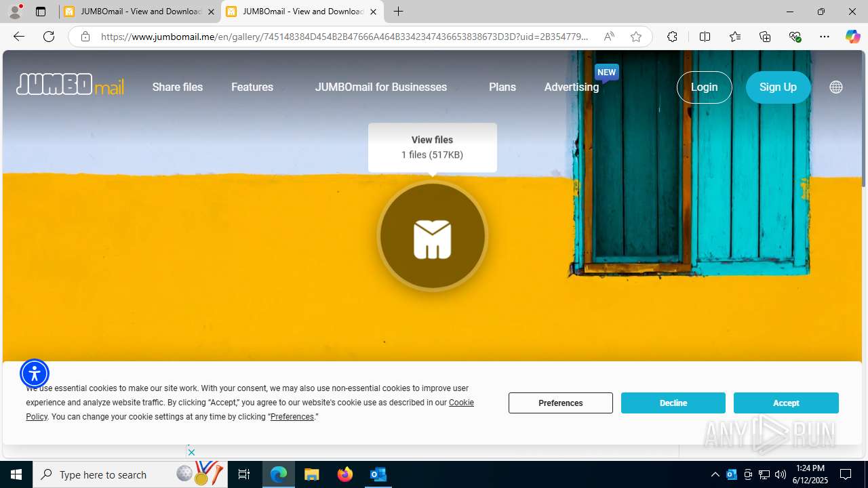Open the accessibility widget icon

[35, 373]
